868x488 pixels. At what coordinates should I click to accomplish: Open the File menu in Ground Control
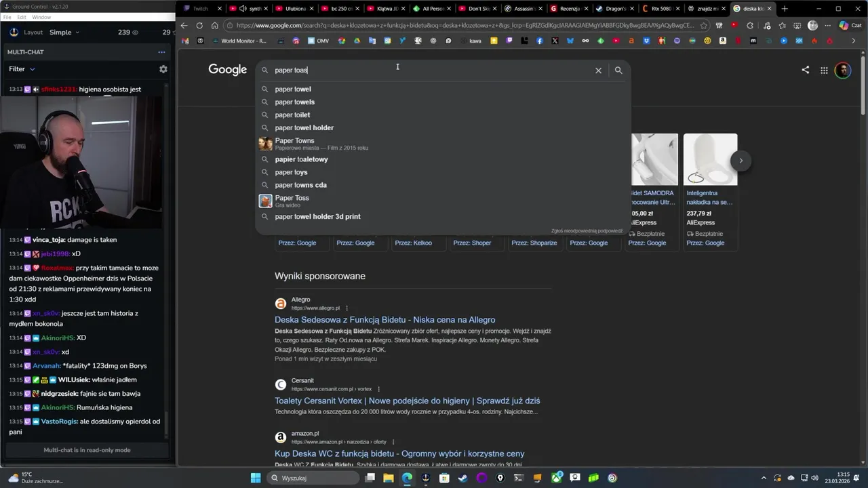coord(7,17)
